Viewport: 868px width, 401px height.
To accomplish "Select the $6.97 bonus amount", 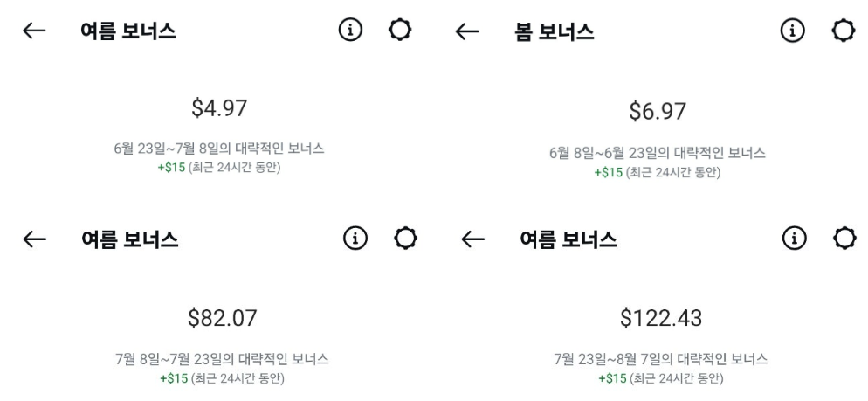I will (657, 111).
